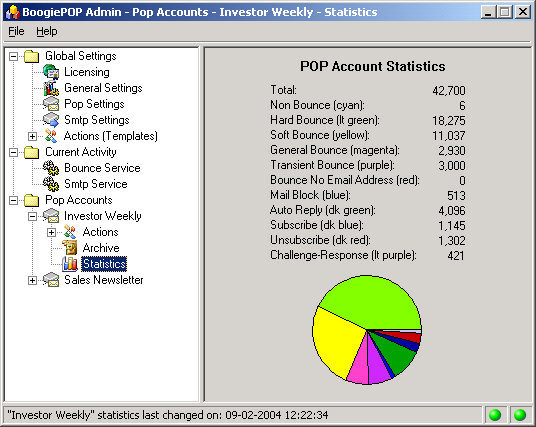
Task: Open the File menu
Action: point(16,31)
